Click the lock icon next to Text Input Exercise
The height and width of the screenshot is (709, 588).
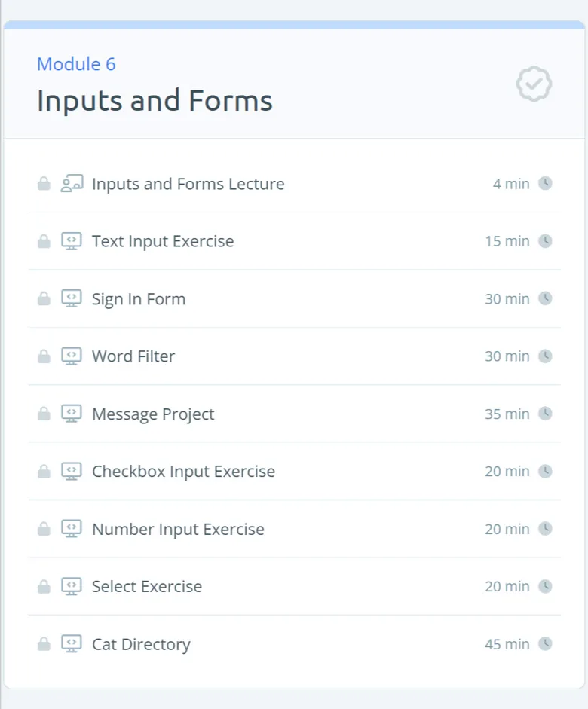[44, 241]
